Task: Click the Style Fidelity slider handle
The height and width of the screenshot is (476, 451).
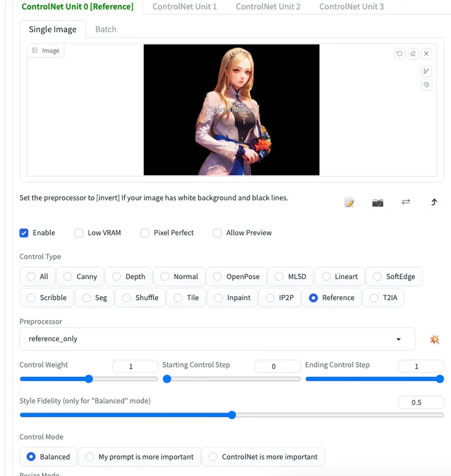Action: (x=232, y=415)
